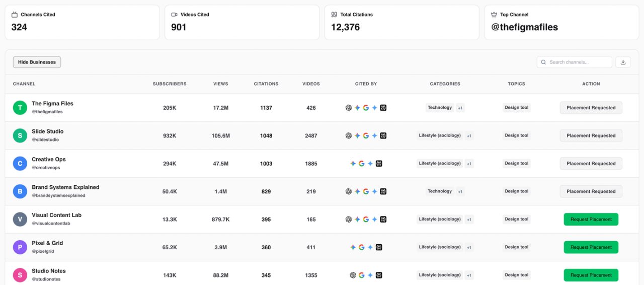Click green T avatar of The Figma Files
644x285 pixels.
[x=20, y=108]
